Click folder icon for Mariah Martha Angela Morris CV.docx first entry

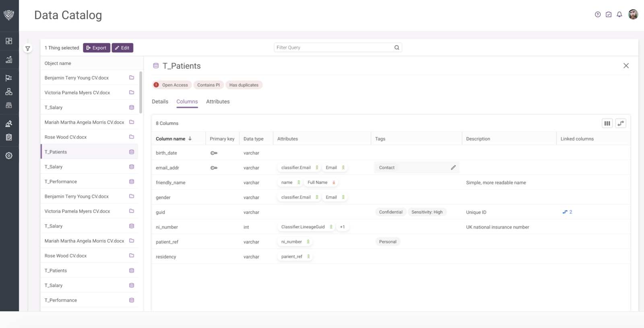[132, 122]
